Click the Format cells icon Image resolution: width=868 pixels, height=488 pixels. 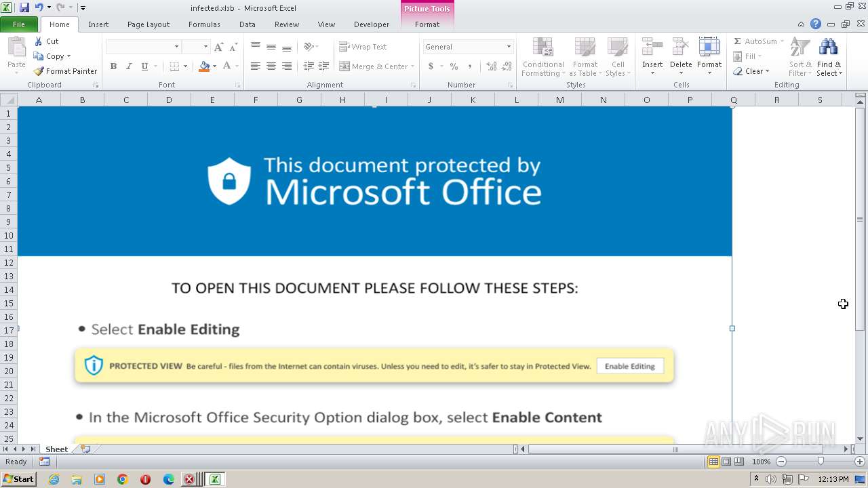tap(709, 47)
